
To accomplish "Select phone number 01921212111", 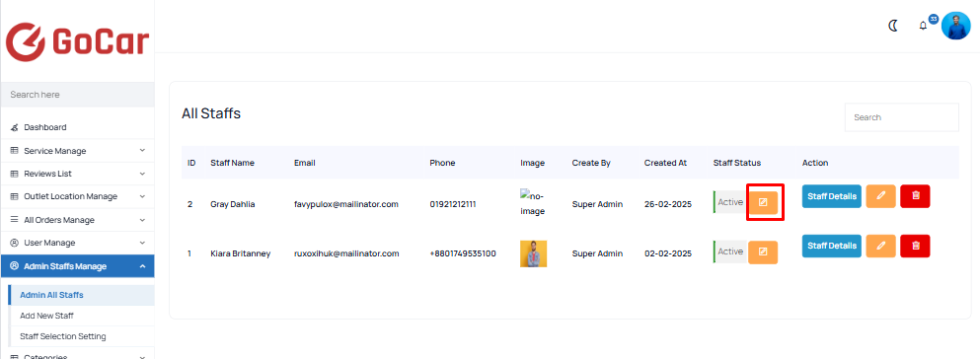I will (x=453, y=204).
